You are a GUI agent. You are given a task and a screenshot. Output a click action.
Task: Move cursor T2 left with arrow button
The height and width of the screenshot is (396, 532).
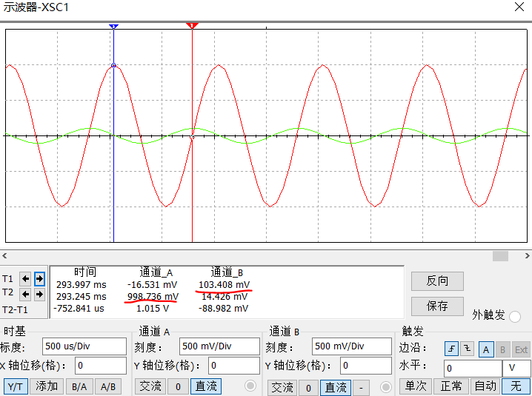pos(25,294)
